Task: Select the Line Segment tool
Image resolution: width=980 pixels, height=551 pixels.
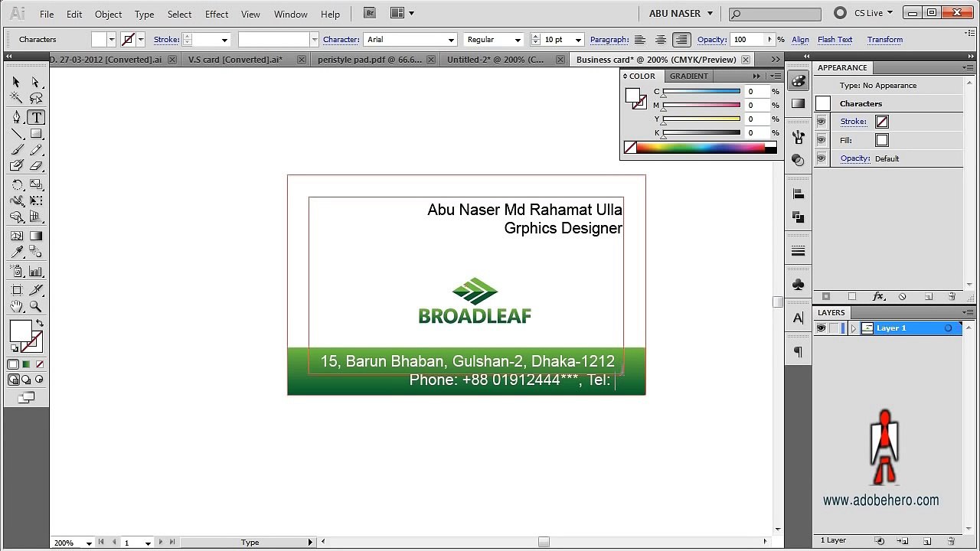Action: tap(16, 134)
